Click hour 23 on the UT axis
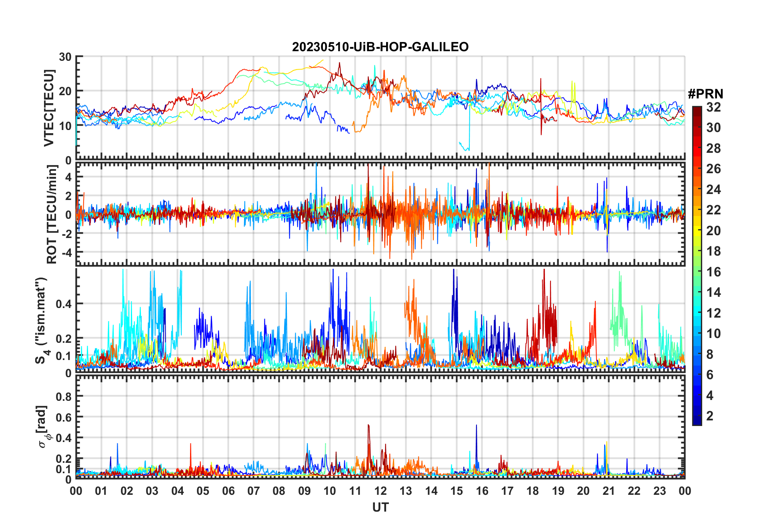The width and height of the screenshot is (761, 532). [659, 491]
